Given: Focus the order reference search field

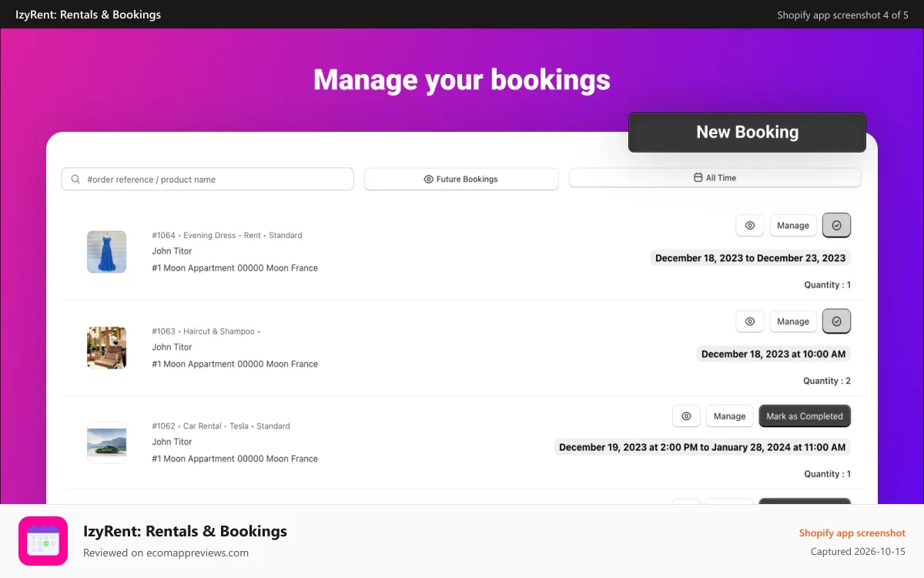Looking at the screenshot, I should tap(207, 179).
